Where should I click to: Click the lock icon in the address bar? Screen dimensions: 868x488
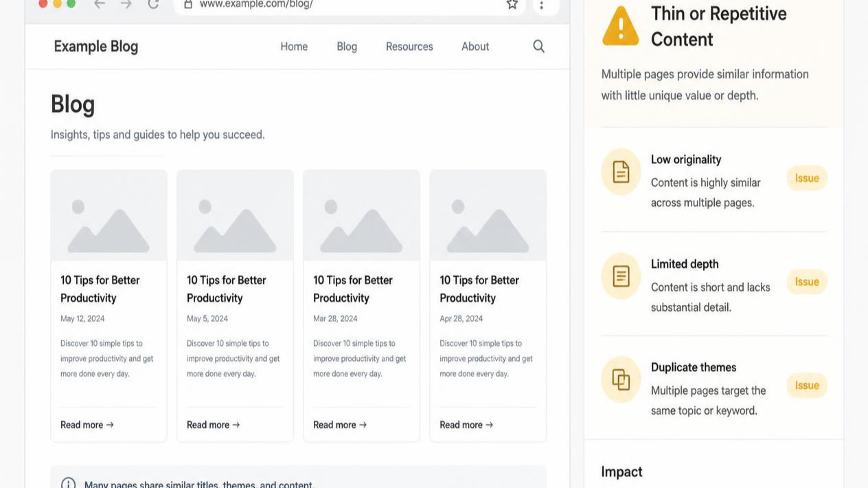point(188,4)
